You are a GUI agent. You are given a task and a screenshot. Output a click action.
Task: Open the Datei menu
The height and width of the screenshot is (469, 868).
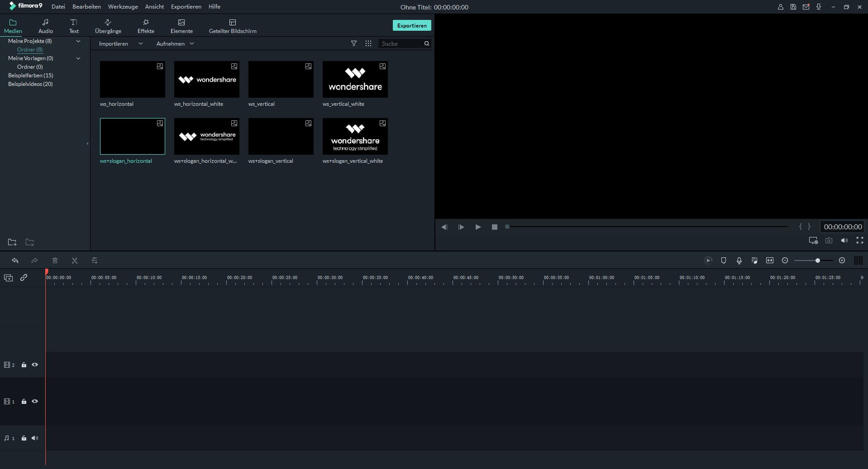coord(58,7)
